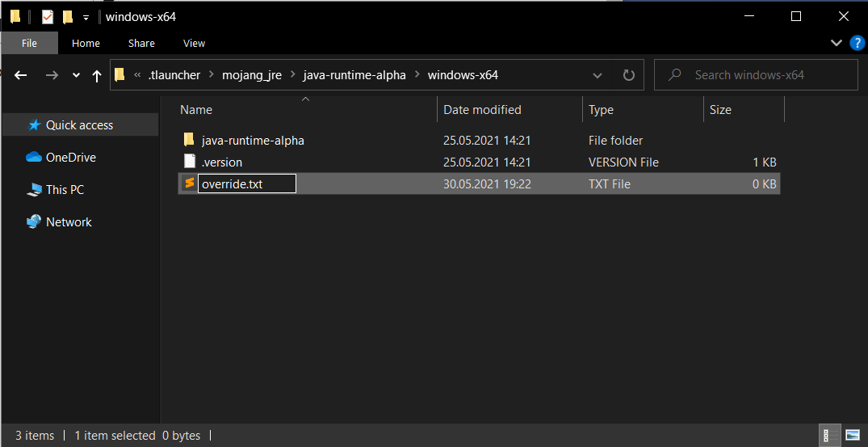868x447 pixels.
Task: Click the Properties checkmark icon in quick access toolbar
Action: pyautogui.click(x=48, y=17)
